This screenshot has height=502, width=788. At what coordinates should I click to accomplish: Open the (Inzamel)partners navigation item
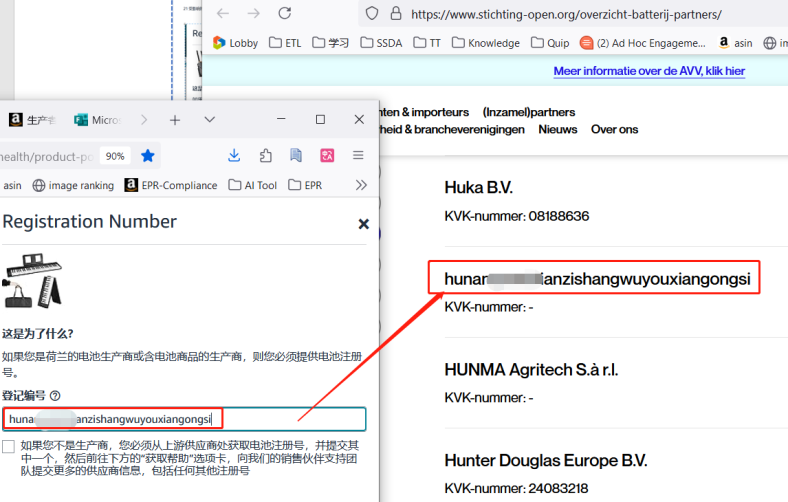(529, 112)
